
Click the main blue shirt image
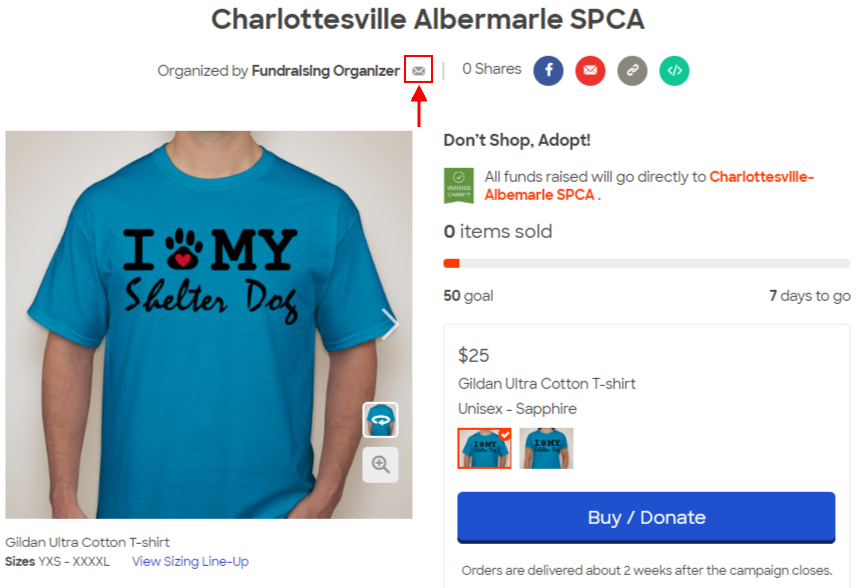[209, 325]
